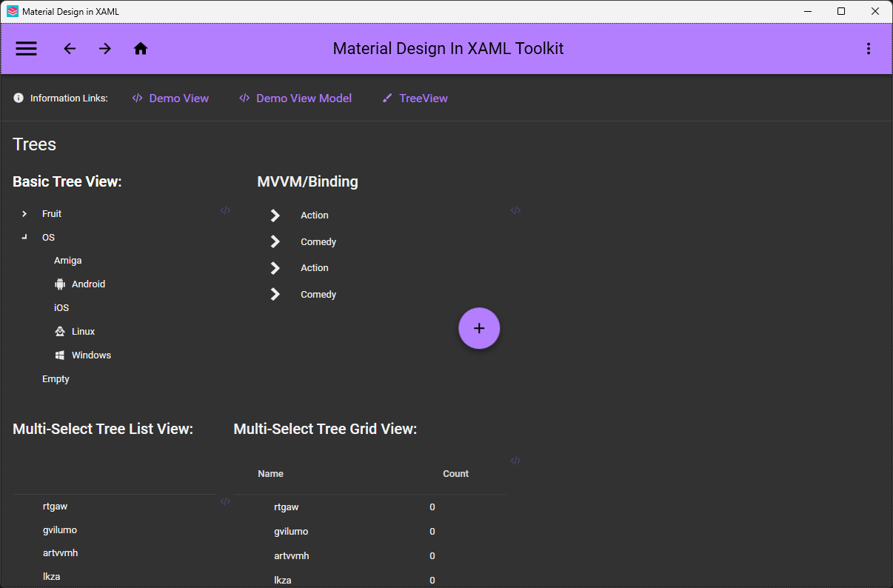Minimize the Material Design in XAML window
The width and height of the screenshot is (893, 588).
coord(807,11)
